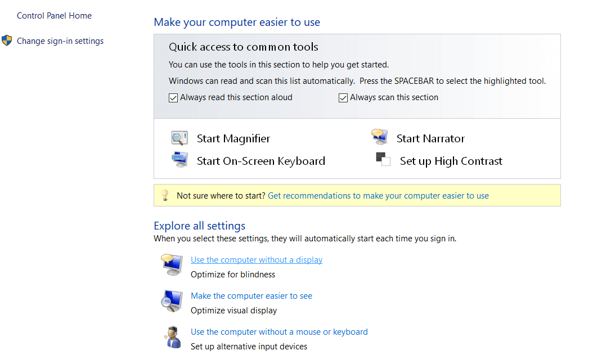593x364 pixels.
Task: Click the icon beside Optimize for blindness
Action: click(172, 265)
